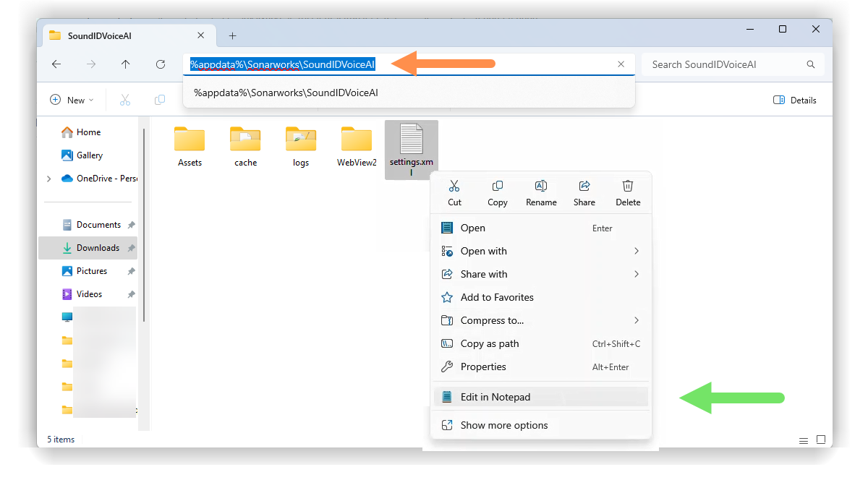Click Copy in the context menu

pyautogui.click(x=498, y=193)
